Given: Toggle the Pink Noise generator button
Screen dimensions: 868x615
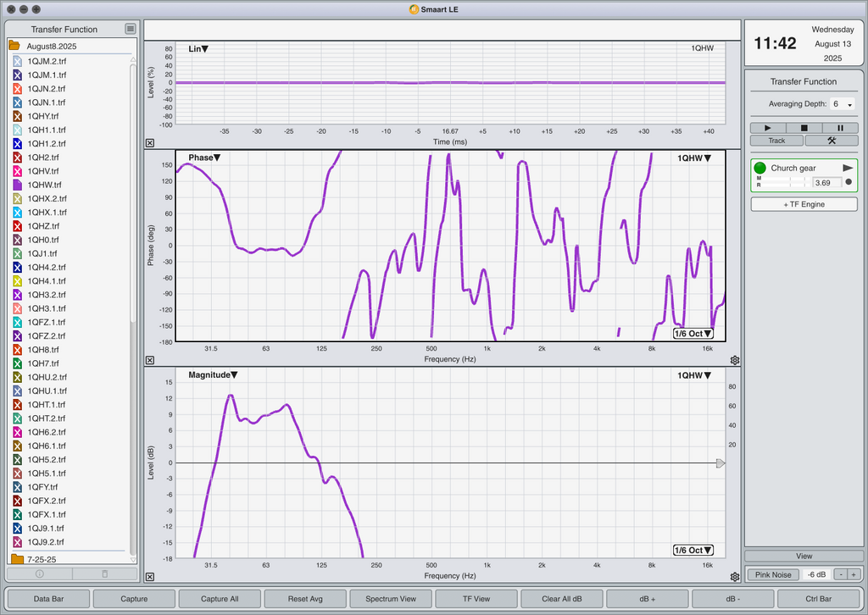Looking at the screenshot, I should (x=773, y=574).
